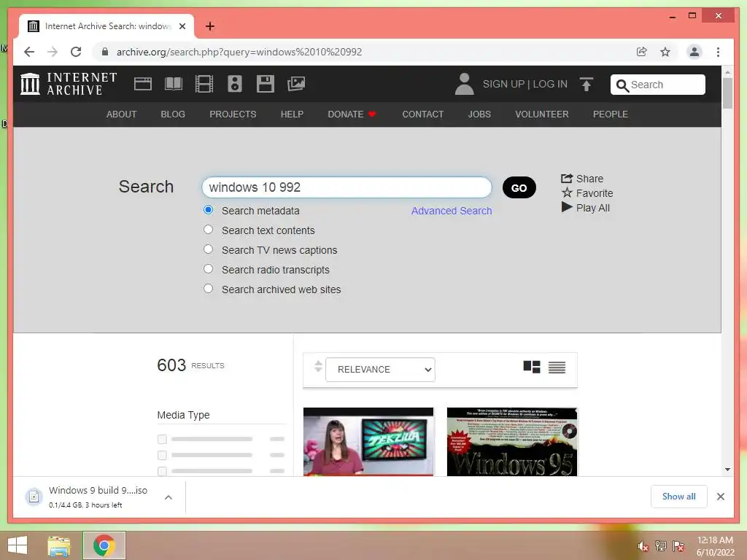This screenshot has height=560, width=747.
Task: Open the Advanced Search link
Action: pos(452,211)
